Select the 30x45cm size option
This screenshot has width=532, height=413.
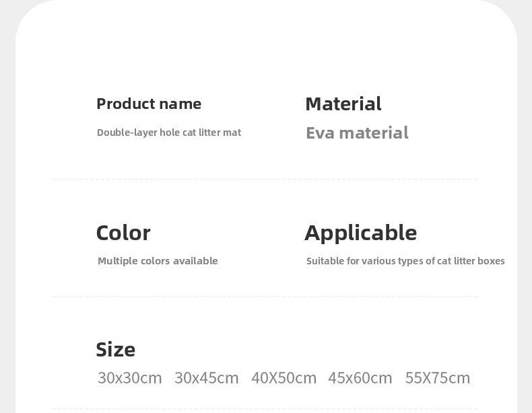click(207, 378)
